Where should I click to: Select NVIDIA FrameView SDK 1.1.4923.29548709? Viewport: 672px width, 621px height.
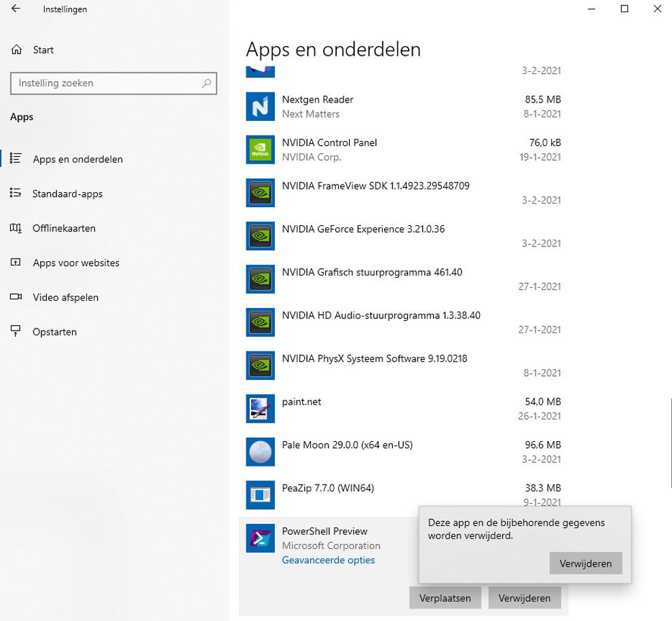376,185
